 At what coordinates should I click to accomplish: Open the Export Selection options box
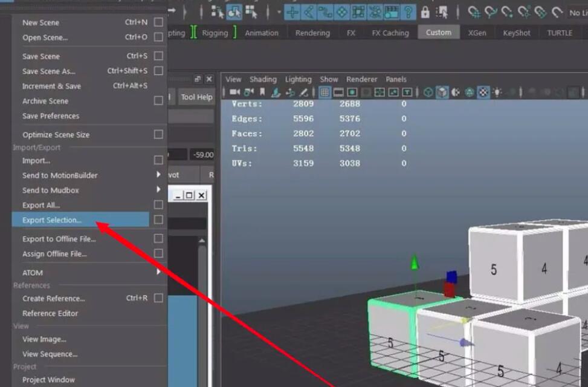coord(158,220)
